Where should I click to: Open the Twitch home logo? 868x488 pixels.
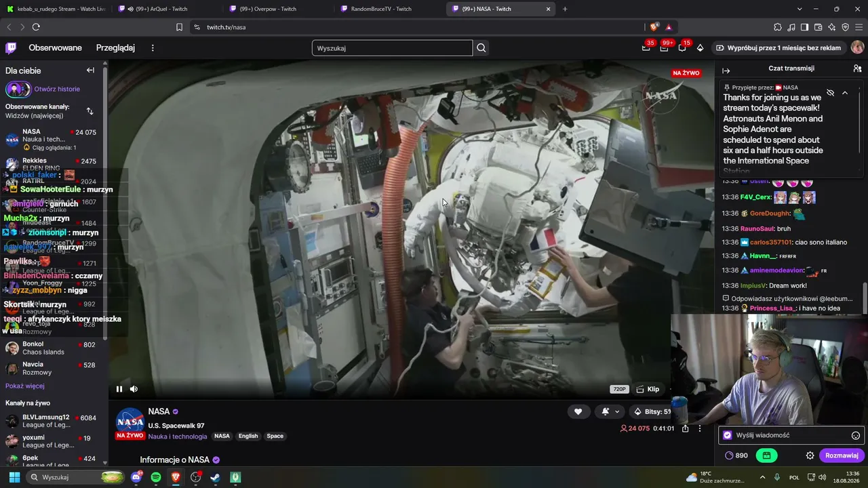pyautogui.click(x=11, y=48)
